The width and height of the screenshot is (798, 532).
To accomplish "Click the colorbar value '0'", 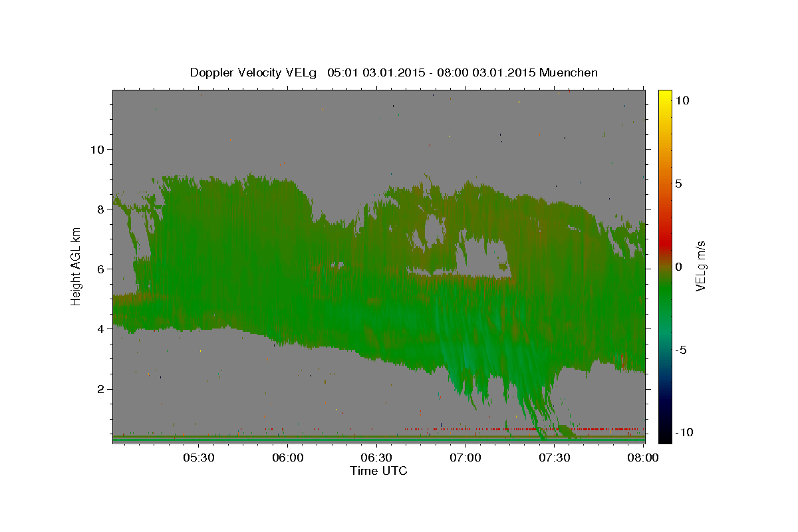I will (678, 266).
